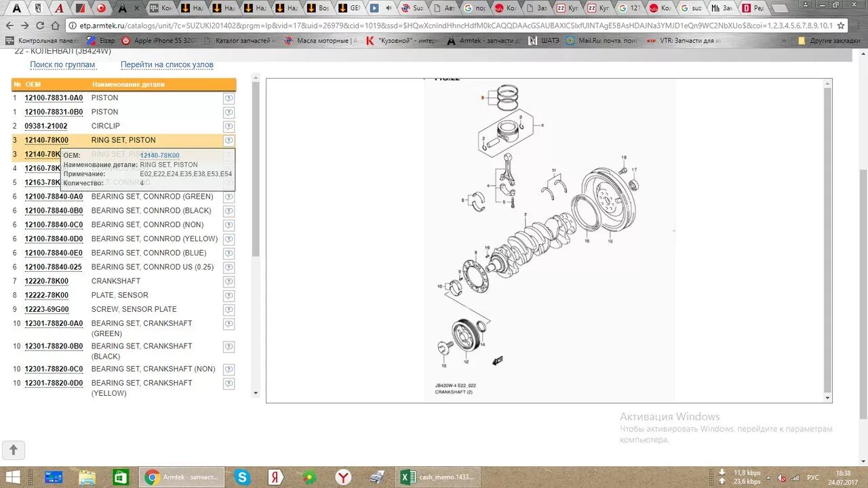Click "Перейти на список узлов" link
868x488 pixels.
tap(167, 65)
